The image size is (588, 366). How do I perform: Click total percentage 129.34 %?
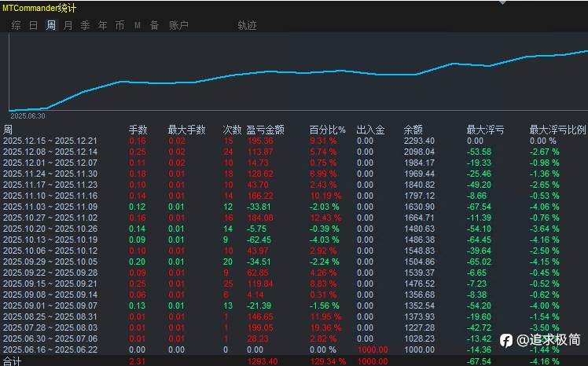coord(328,361)
